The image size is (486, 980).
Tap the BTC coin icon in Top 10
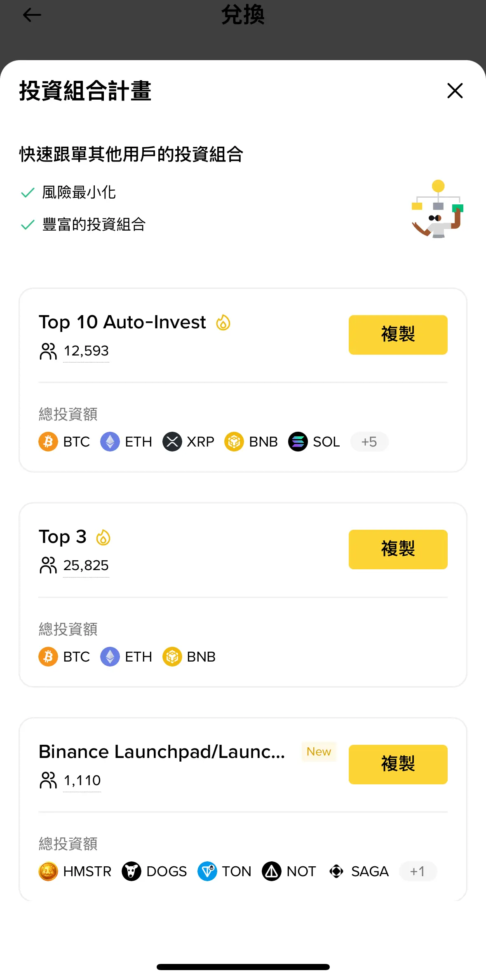(48, 442)
